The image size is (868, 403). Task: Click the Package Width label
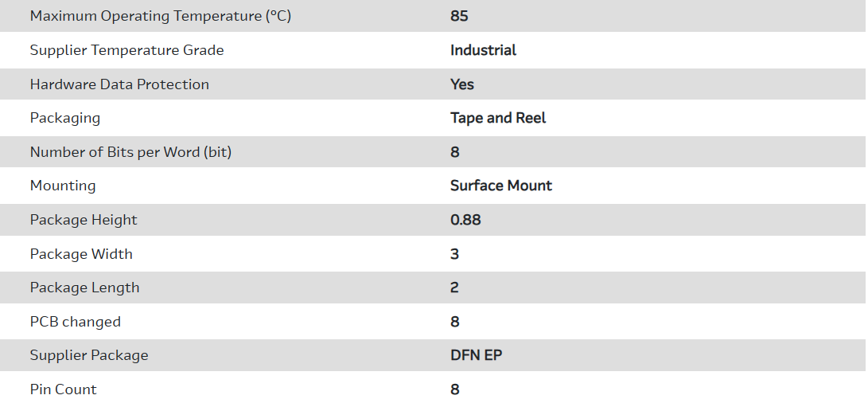tap(81, 254)
